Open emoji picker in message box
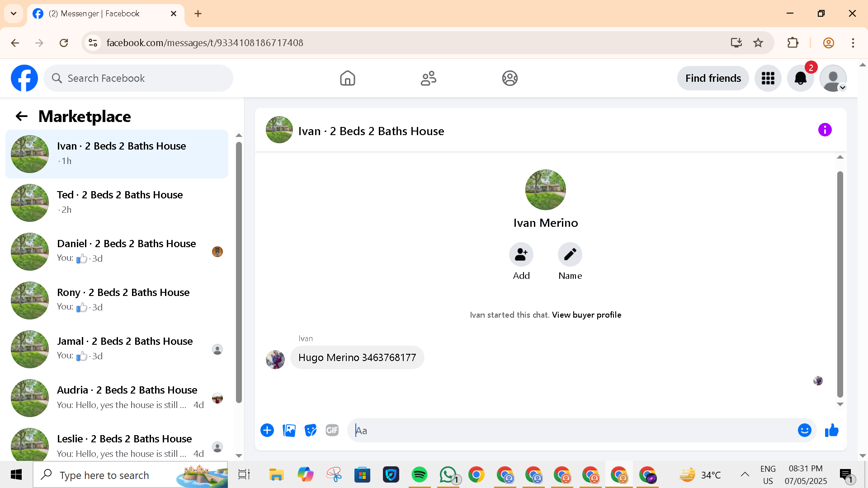 [804, 430]
